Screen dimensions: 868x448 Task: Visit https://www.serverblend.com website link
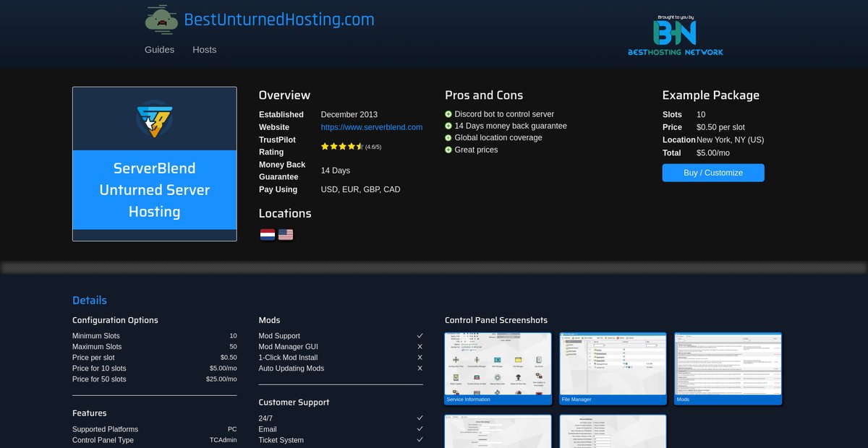click(372, 127)
